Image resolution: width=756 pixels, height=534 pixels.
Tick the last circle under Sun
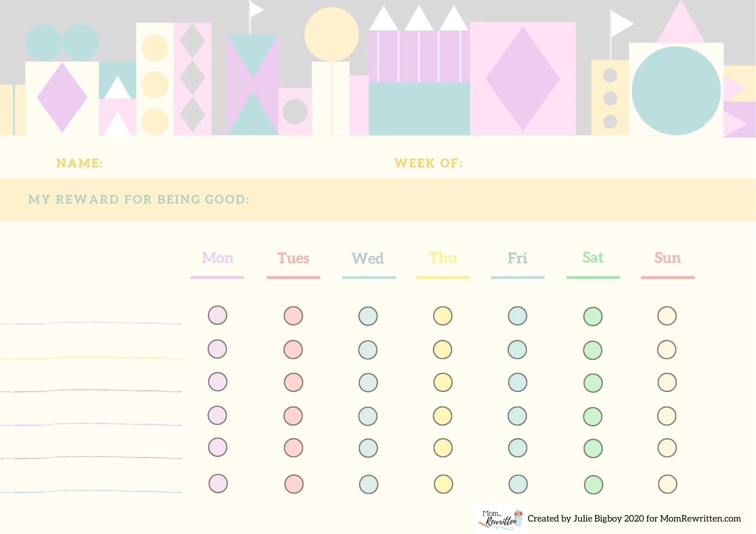(x=668, y=484)
